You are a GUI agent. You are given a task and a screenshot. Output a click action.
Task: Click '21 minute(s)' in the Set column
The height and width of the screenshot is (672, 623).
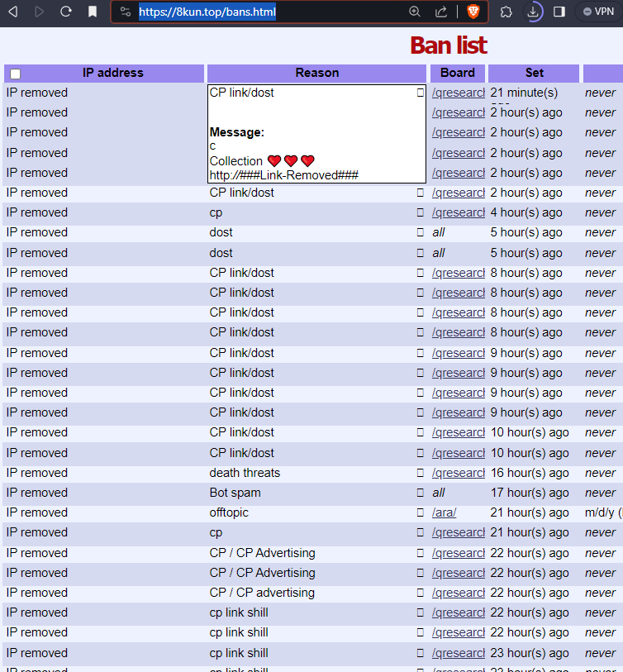tap(524, 93)
